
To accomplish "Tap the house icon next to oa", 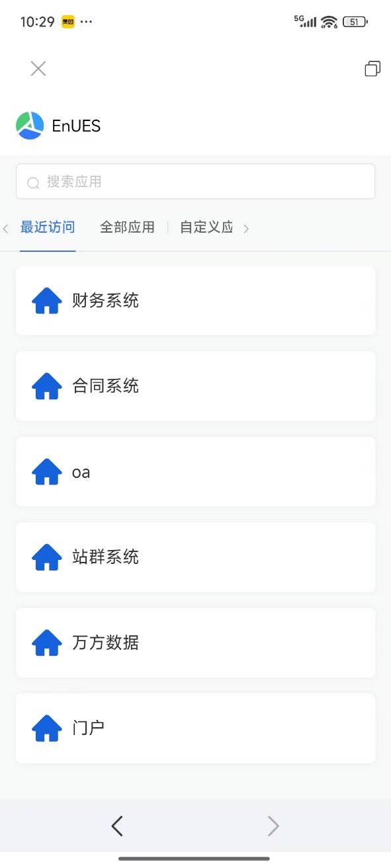I will (x=47, y=472).
